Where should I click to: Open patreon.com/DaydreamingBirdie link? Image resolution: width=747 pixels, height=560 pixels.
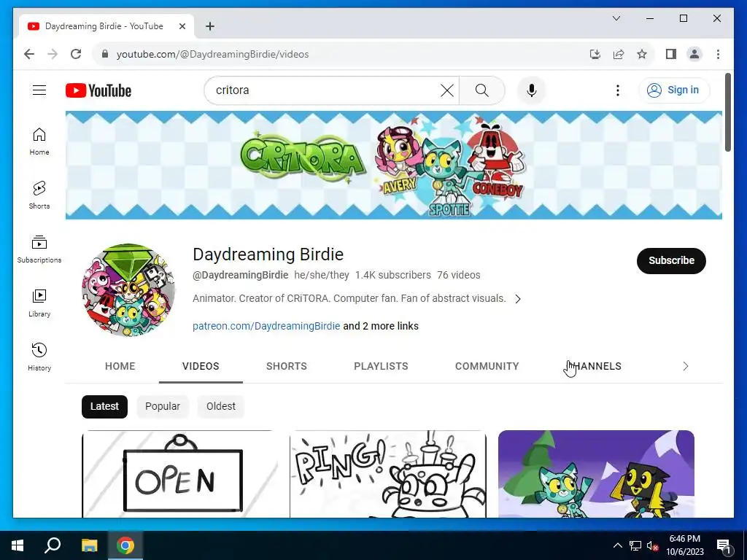(x=266, y=326)
